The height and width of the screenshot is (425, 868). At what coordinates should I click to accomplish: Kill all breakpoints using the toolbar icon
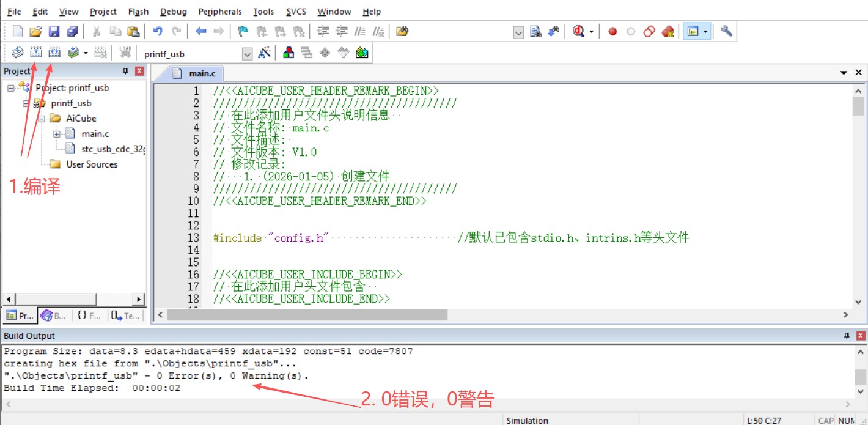[x=668, y=31]
